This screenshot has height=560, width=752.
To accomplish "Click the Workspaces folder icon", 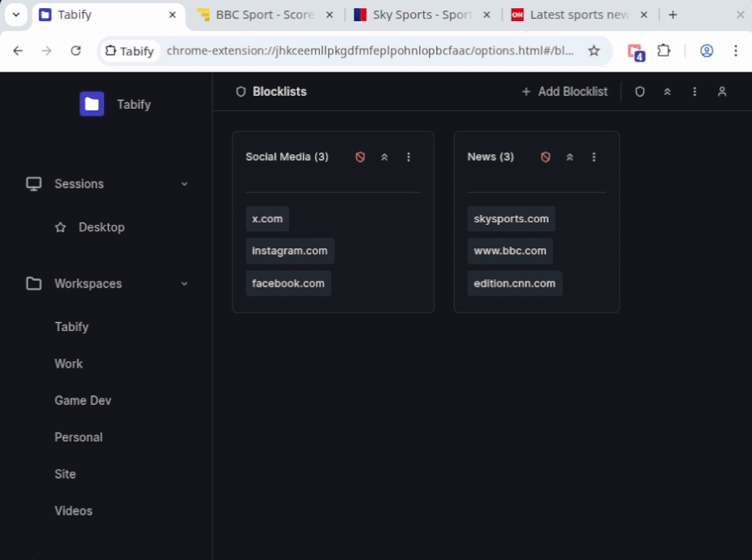I will [x=33, y=283].
